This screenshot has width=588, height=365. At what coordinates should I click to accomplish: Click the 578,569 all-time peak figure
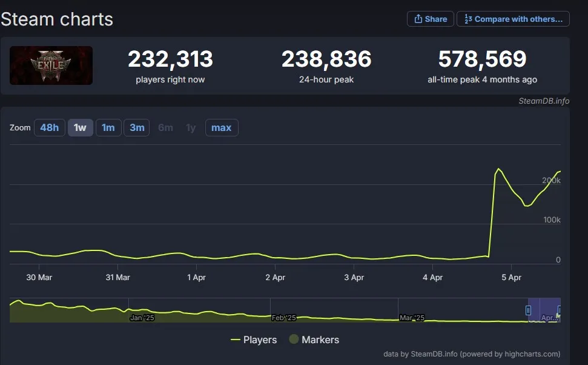coord(482,59)
